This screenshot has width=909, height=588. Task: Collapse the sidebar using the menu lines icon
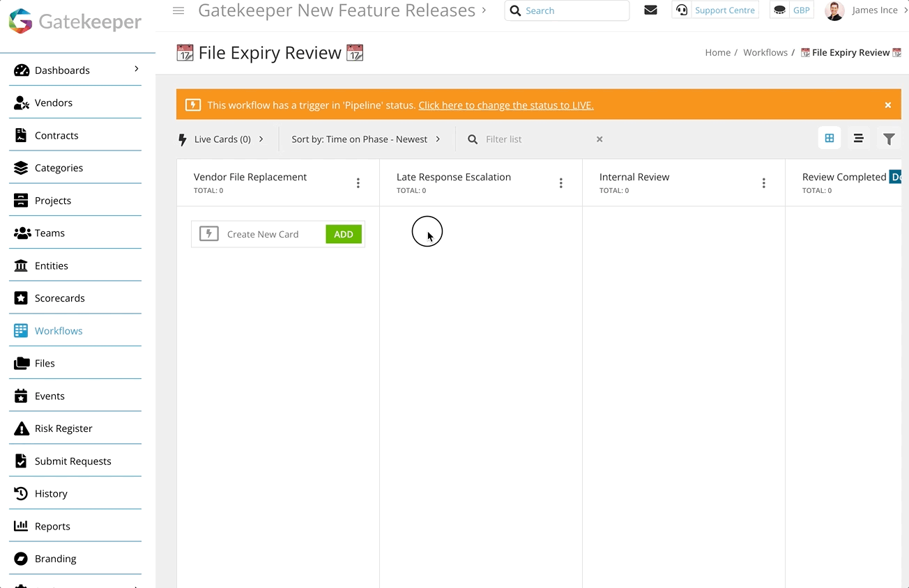pyautogui.click(x=178, y=10)
